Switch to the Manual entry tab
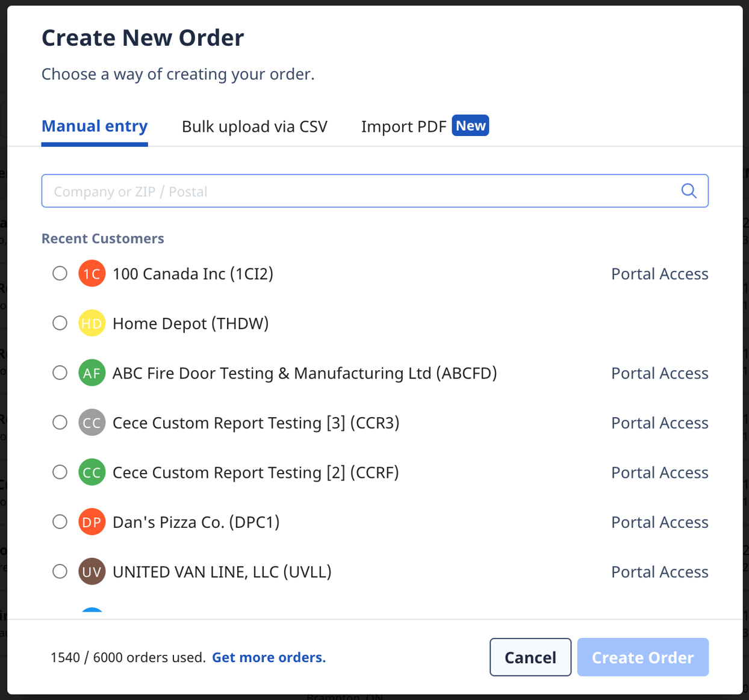Screen dimensions: 749x700 [x=94, y=126]
